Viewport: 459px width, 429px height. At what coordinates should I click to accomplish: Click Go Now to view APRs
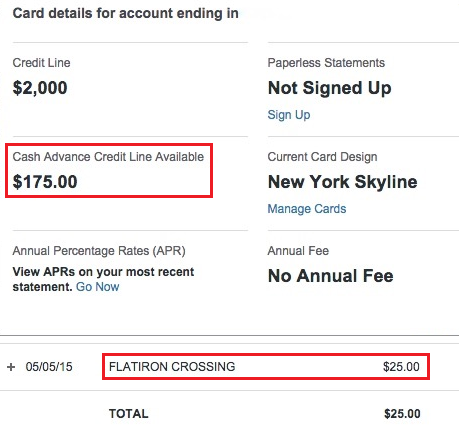tap(97, 287)
